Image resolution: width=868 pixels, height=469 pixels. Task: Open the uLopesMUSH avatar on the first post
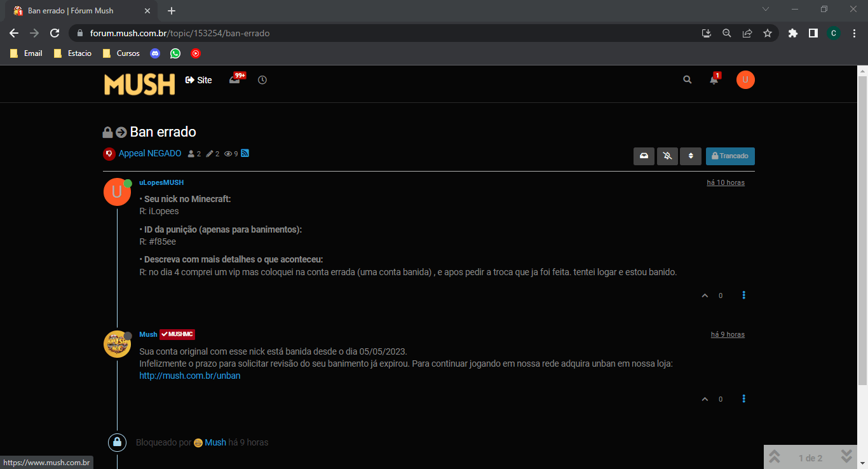[117, 192]
